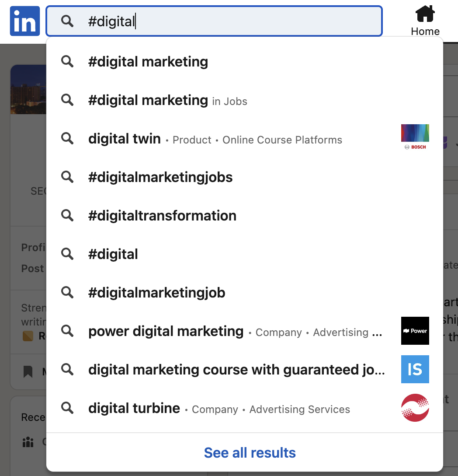Click the Home icon in the navigation

pyautogui.click(x=424, y=14)
